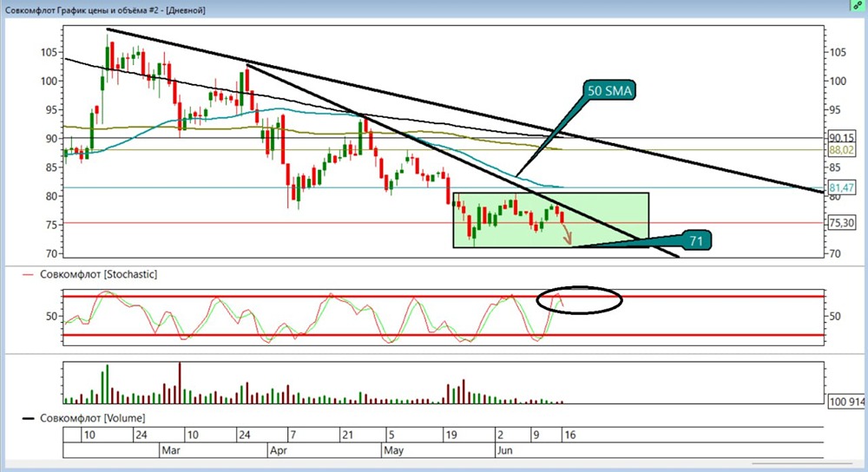
Task: Click the date label '2' in June
Action: coord(501,435)
